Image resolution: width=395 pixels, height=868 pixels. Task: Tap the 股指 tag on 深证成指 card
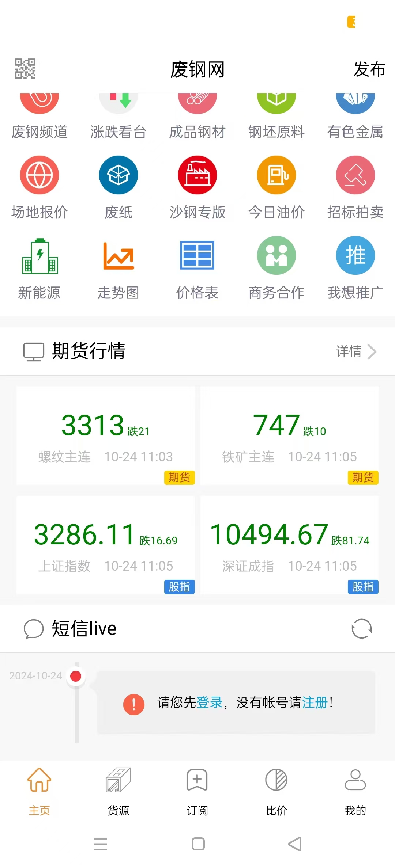coord(363,587)
